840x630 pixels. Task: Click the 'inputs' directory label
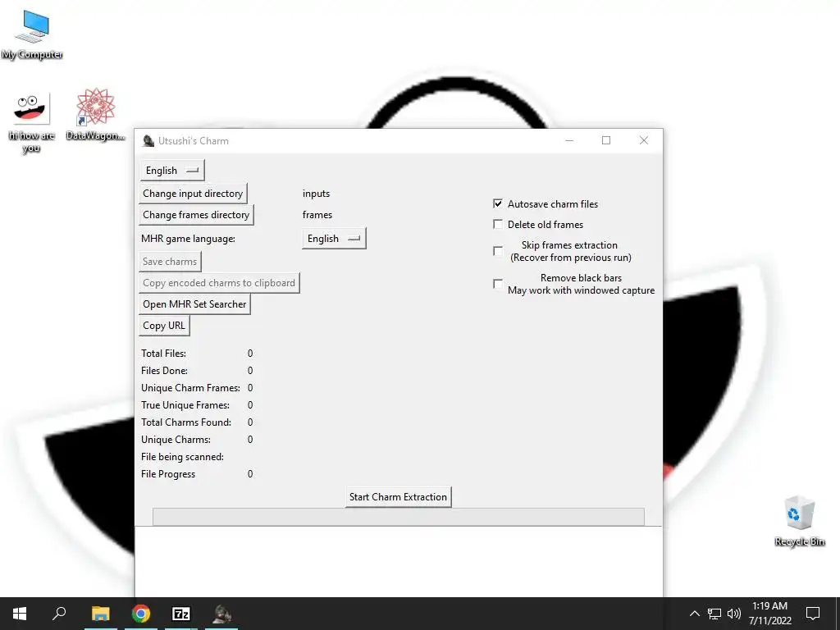point(316,194)
